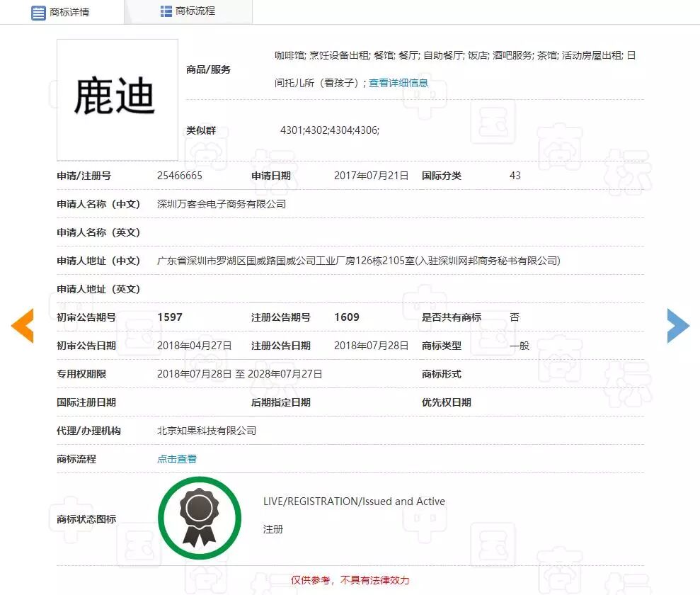
Task: Click preliminary announcement date 2018年04月27日
Action: 194,346
